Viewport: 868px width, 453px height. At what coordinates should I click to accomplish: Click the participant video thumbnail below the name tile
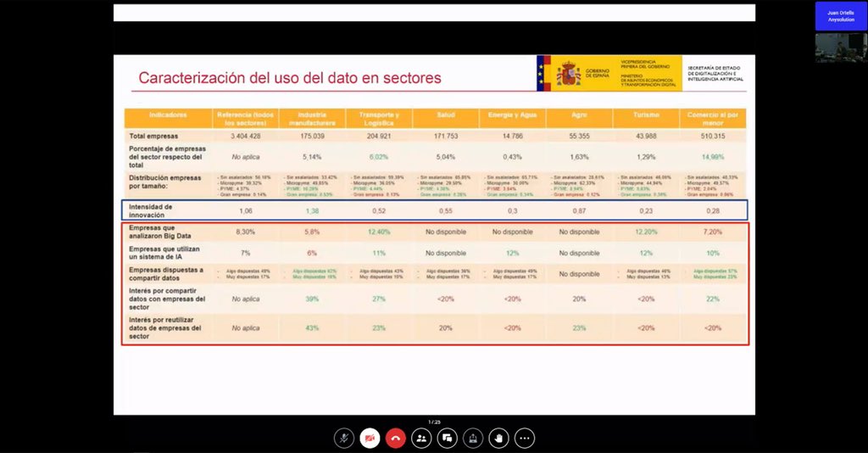(841, 48)
